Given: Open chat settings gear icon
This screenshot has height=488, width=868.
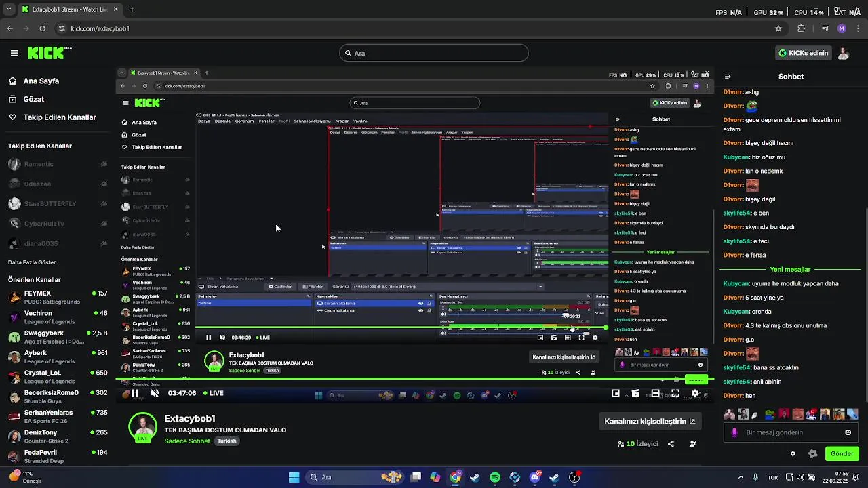Looking at the screenshot, I should (793, 453).
